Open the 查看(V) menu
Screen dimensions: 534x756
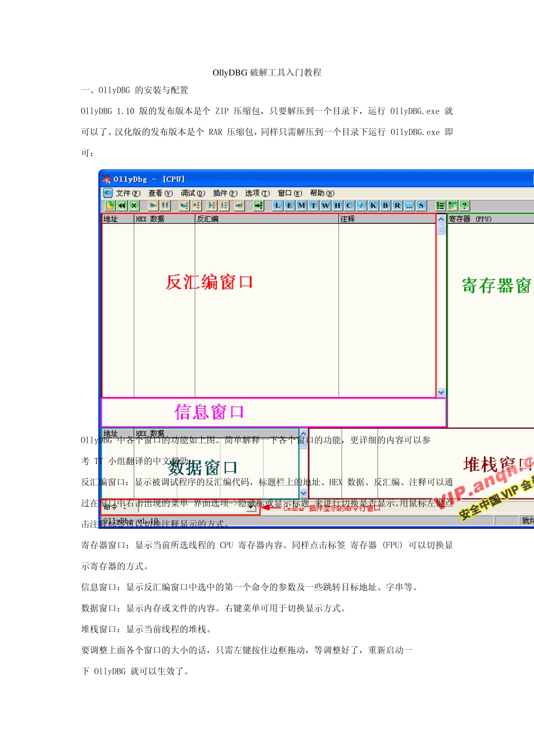click(x=161, y=193)
